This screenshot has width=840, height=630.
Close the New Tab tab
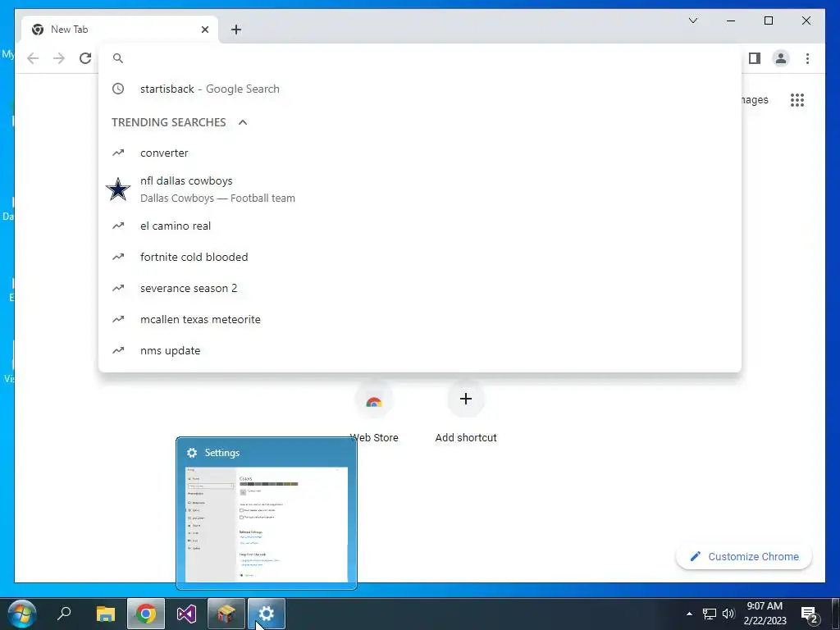click(204, 30)
